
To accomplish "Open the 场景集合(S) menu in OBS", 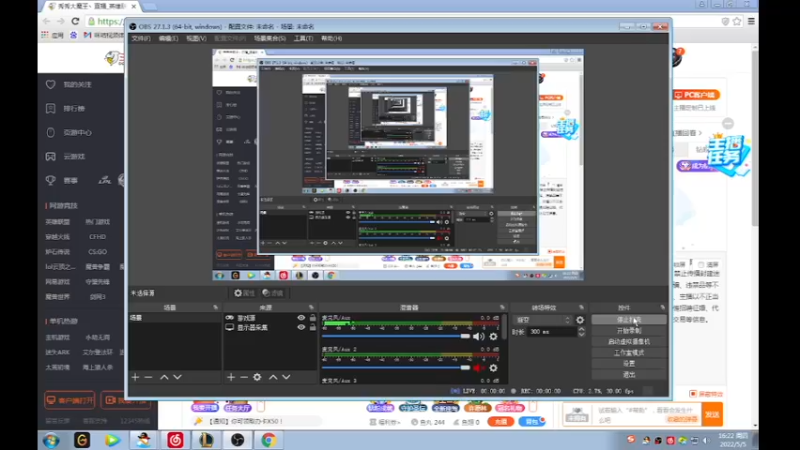I will [x=270, y=38].
